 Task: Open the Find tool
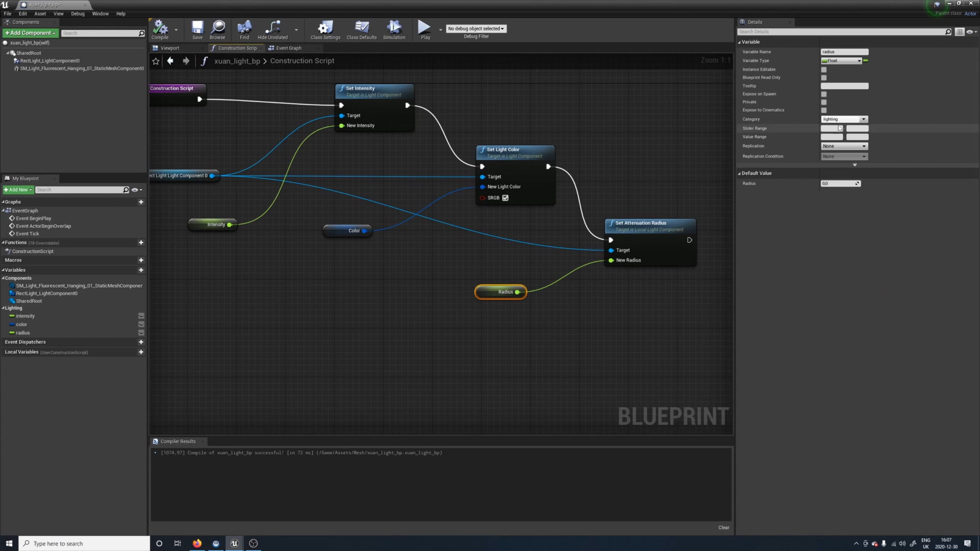pos(244,29)
